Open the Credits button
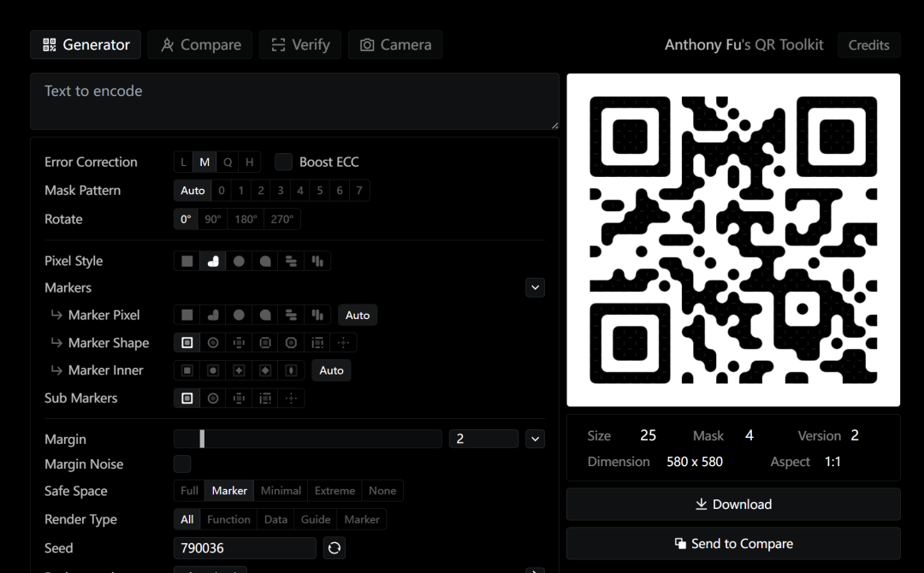Screen dimensions: 924x573 (868, 45)
